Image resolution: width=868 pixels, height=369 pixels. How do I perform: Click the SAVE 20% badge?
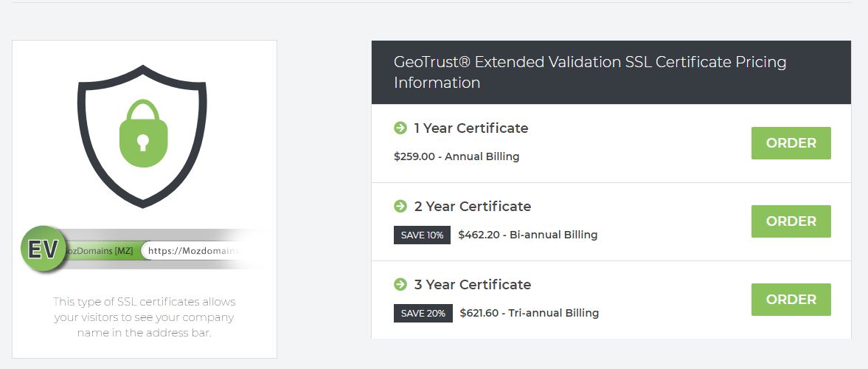pos(423,313)
